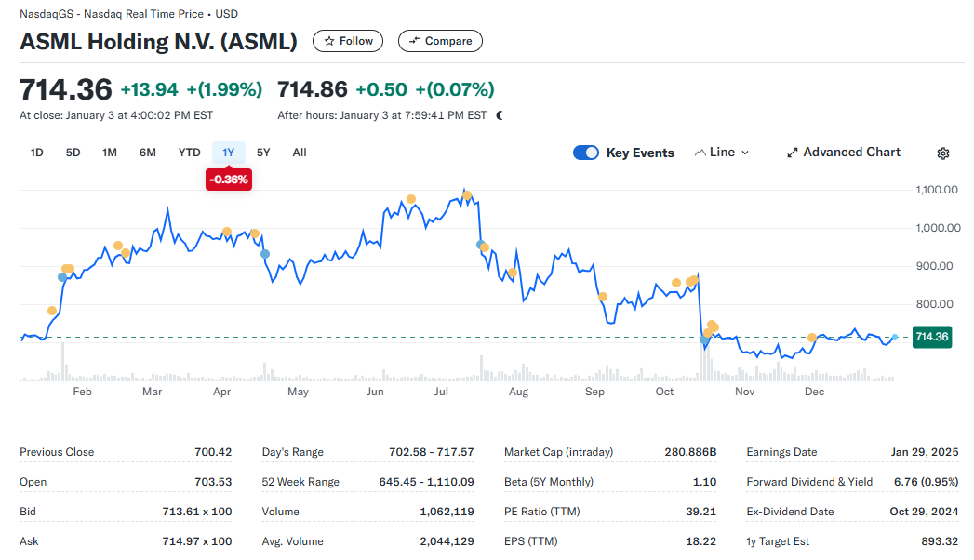Click the EPS (TTM) value 18.22
Viewport: 974px width, 560px height.
pyautogui.click(x=700, y=541)
